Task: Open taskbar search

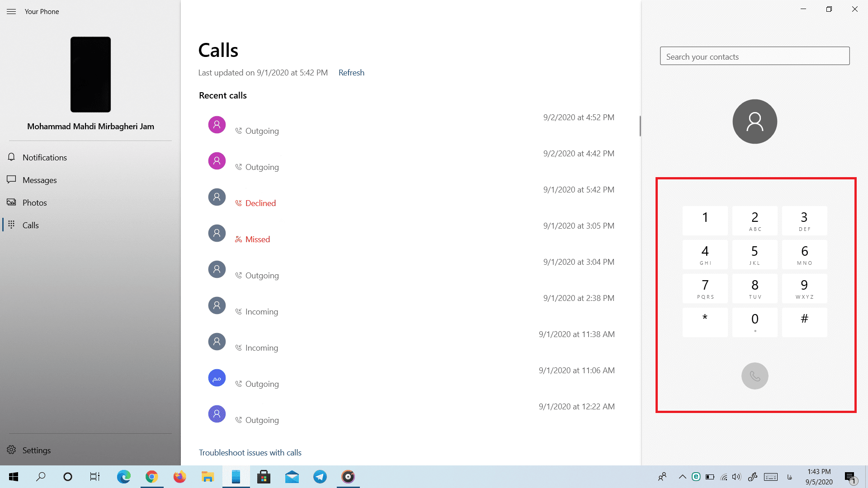Action: point(41,477)
